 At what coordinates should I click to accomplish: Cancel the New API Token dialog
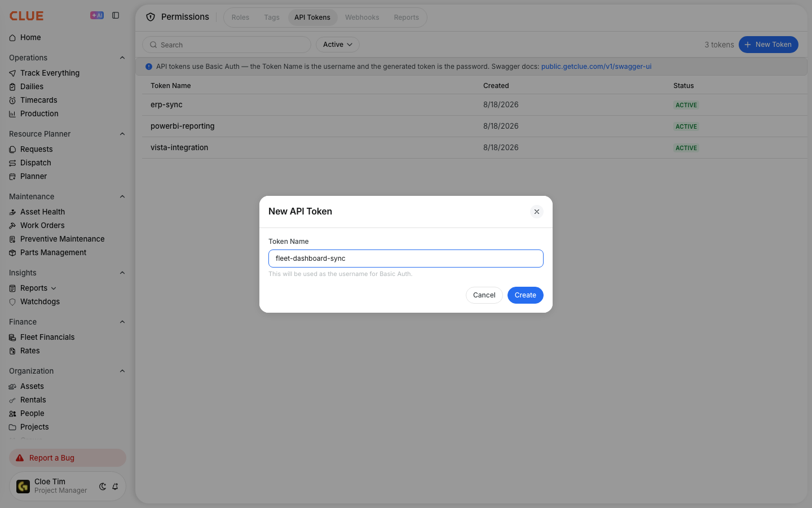(484, 295)
